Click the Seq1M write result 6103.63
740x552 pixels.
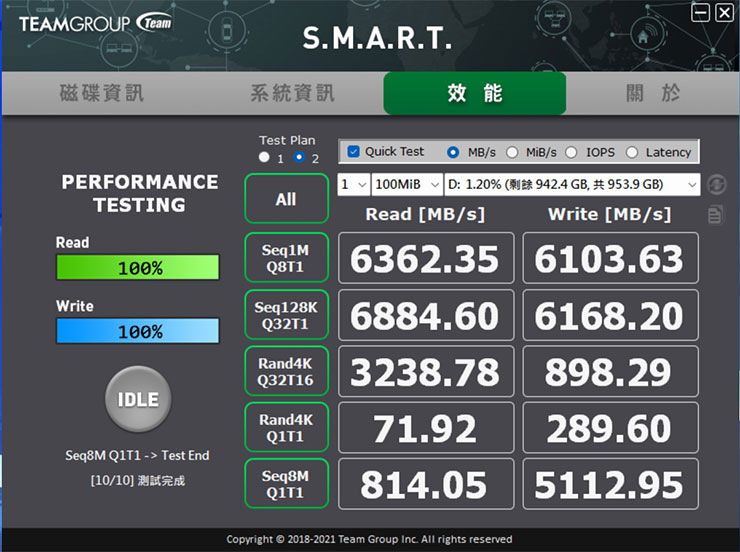coord(610,258)
